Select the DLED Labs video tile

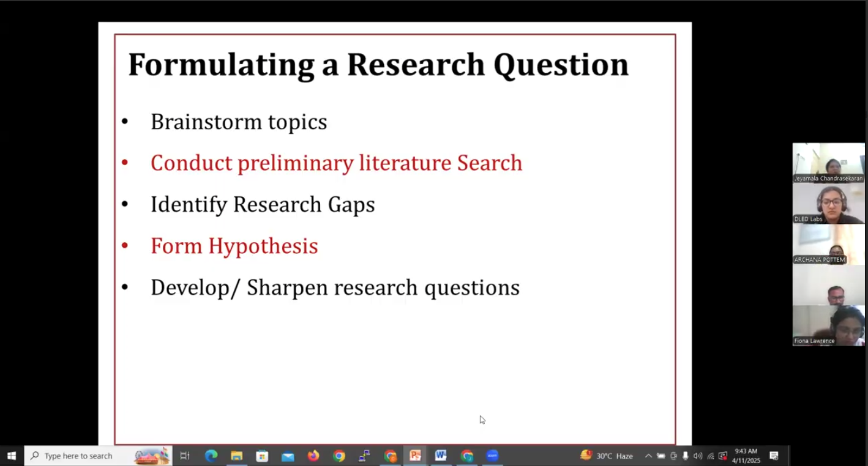tap(828, 204)
